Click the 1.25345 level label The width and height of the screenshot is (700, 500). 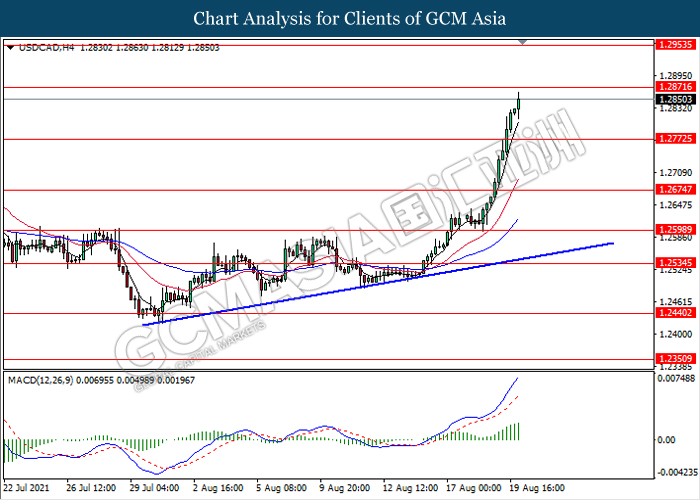click(x=675, y=263)
